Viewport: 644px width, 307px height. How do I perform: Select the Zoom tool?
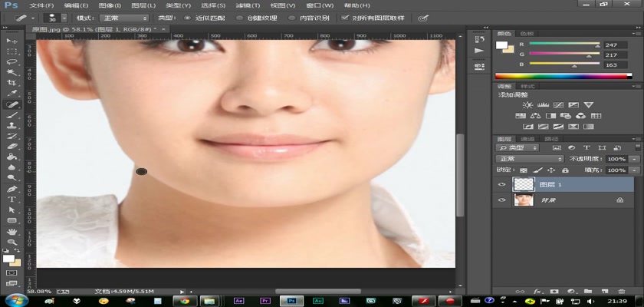pyautogui.click(x=12, y=242)
